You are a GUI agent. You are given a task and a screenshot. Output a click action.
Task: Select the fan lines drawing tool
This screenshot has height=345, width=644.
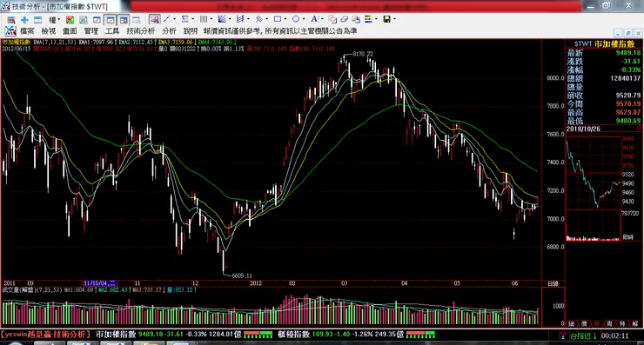(x=222, y=19)
